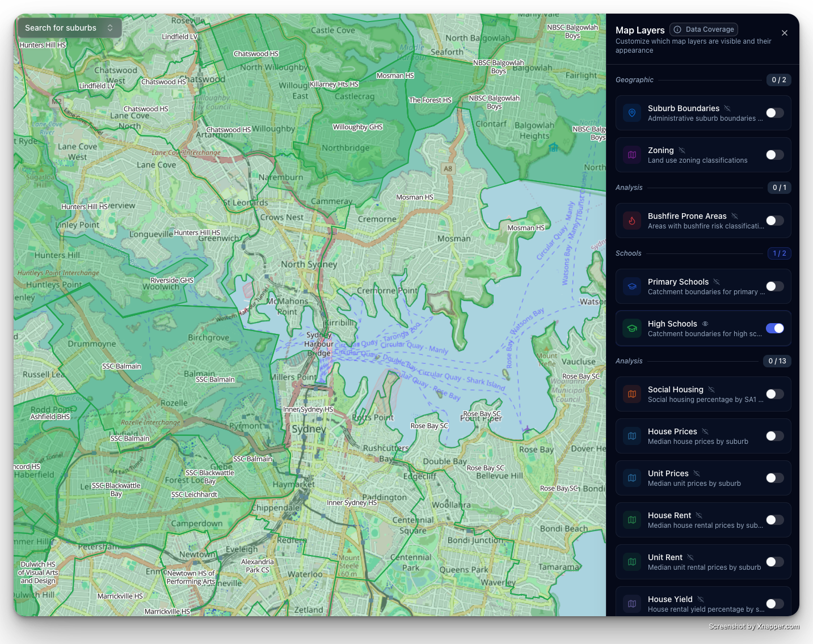Enable the Bushfire Prone Areas switch

tap(774, 221)
